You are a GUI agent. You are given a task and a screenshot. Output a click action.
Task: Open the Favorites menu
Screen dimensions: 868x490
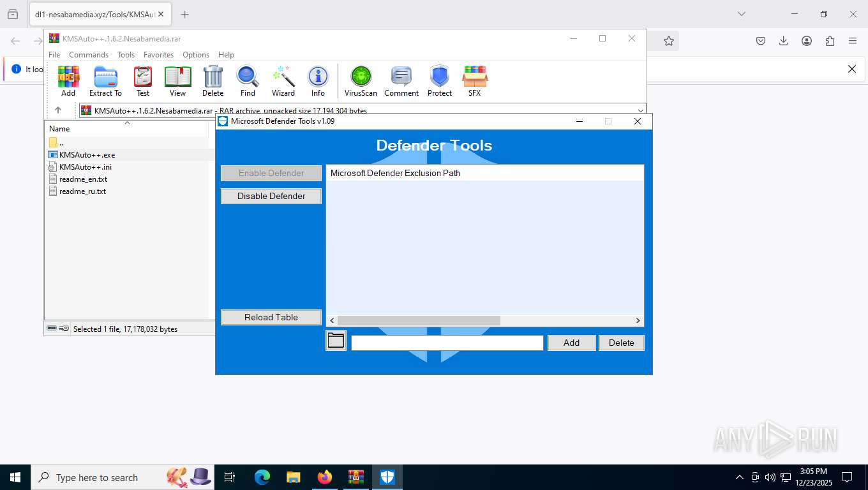tap(158, 55)
